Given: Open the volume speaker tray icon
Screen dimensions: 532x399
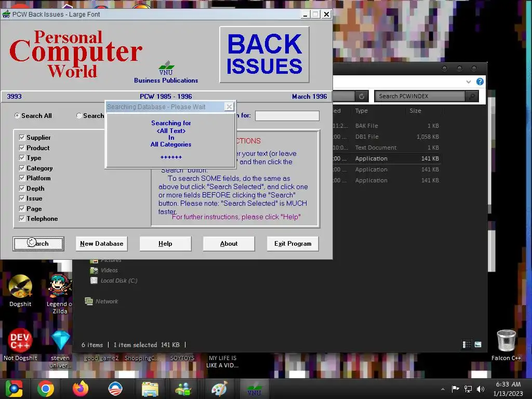Looking at the screenshot, I should (x=481, y=389).
